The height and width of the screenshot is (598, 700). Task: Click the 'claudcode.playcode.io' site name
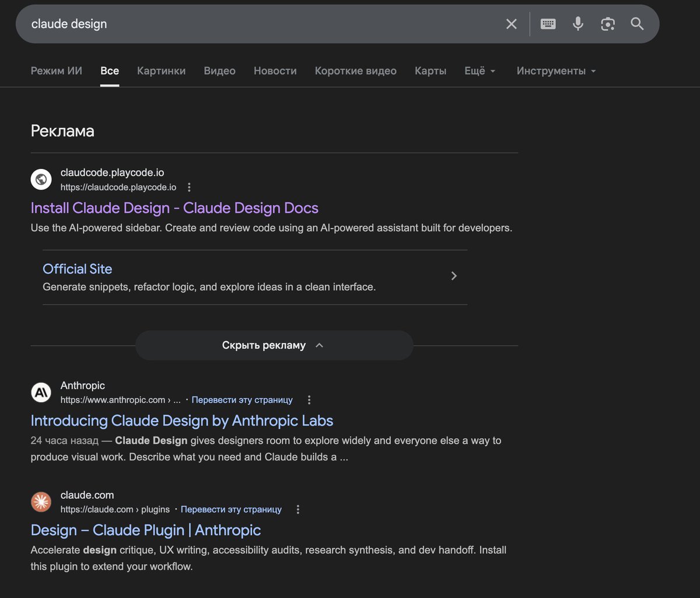coord(113,173)
